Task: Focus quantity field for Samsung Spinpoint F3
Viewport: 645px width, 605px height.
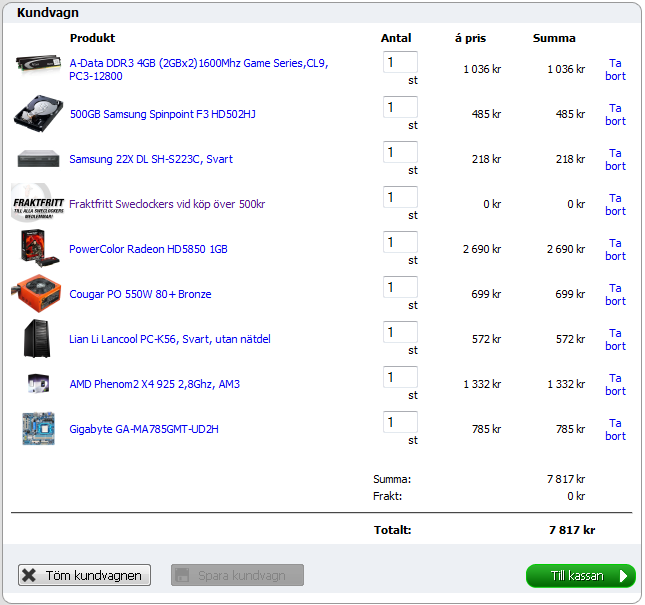Action: click(x=400, y=107)
